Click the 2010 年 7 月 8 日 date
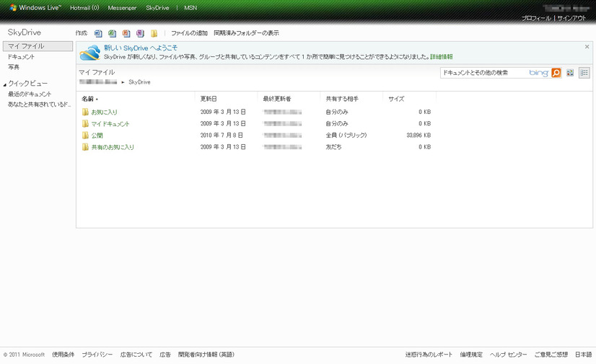Screen dimensions: 596x364 coord(222,135)
